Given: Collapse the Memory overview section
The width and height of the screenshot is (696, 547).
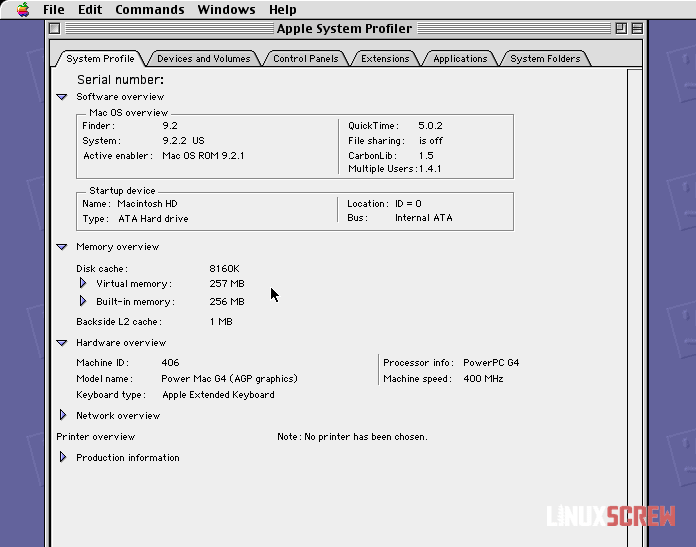Looking at the screenshot, I should [x=62, y=247].
